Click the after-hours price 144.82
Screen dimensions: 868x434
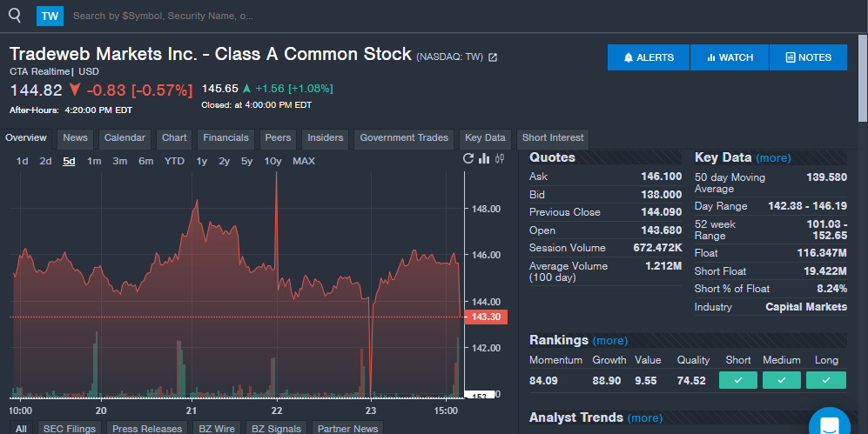36,90
